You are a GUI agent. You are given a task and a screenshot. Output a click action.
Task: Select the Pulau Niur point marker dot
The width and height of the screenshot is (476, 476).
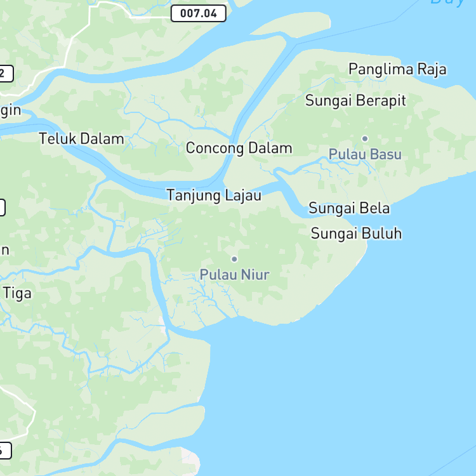point(234,259)
